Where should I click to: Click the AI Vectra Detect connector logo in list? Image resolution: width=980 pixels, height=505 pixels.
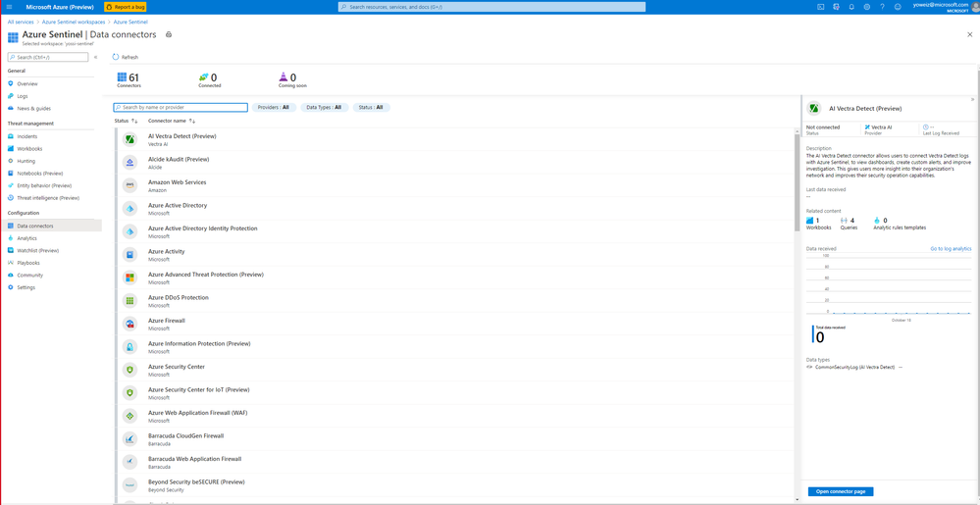(x=130, y=139)
